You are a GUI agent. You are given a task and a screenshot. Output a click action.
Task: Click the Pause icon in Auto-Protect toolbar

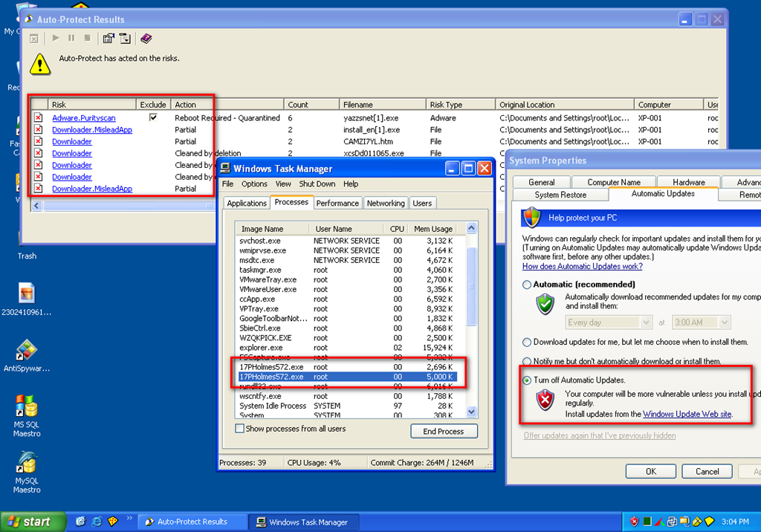tap(71, 38)
